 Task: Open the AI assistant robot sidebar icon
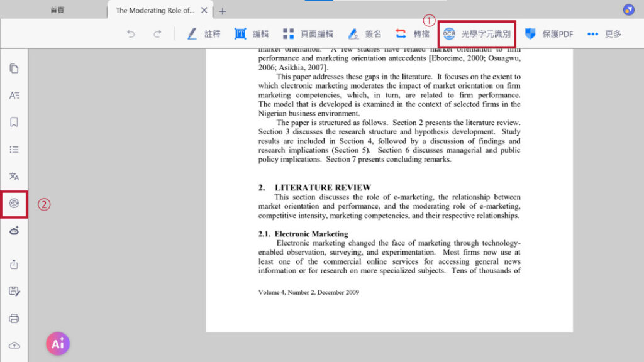pos(14,231)
